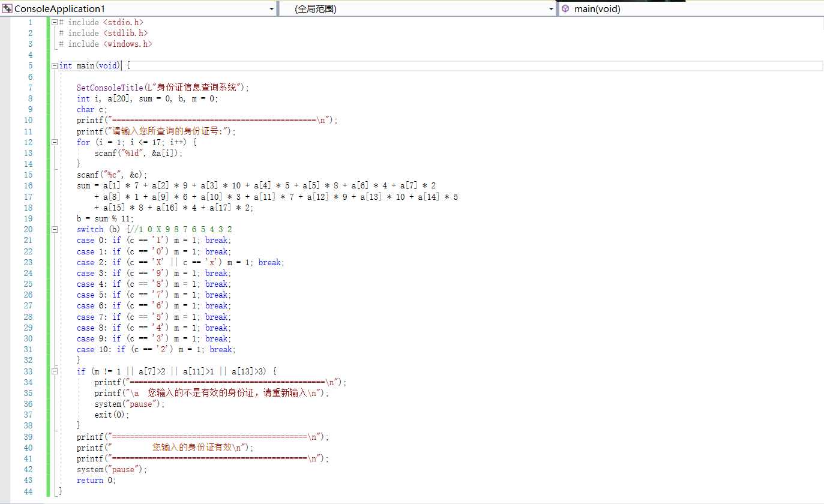The height and width of the screenshot is (504, 824).
Task: Click the printf on line 10
Action: tap(208, 120)
